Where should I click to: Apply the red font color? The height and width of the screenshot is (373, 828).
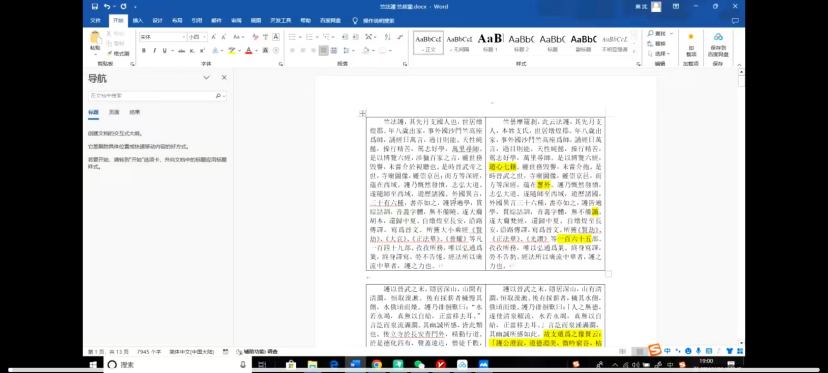[249, 51]
